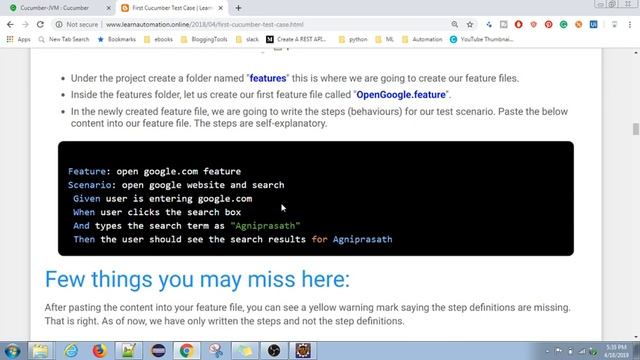Select the First Cucumber Test Case tab

pyautogui.click(x=171, y=8)
